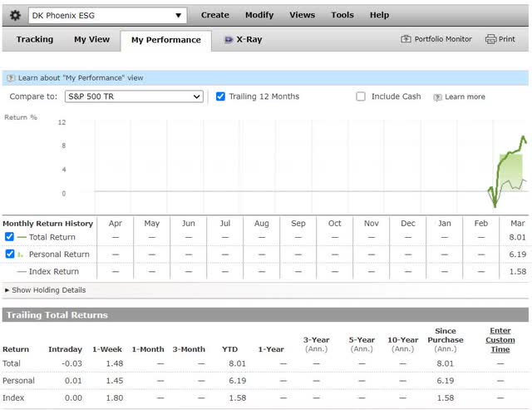532x410 pixels.
Task: Click the Return % axis label
Action: [20, 117]
